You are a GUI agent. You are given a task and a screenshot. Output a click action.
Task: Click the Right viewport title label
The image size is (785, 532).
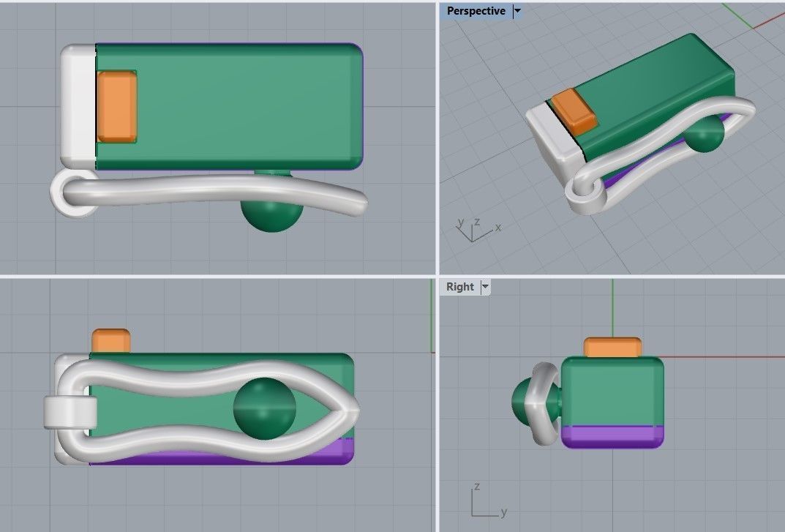[459, 287]
